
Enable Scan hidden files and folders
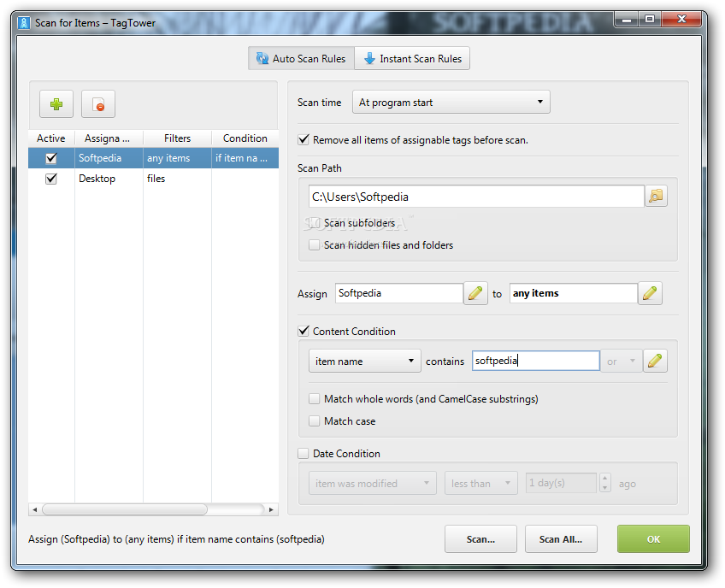tap(315, 245)
